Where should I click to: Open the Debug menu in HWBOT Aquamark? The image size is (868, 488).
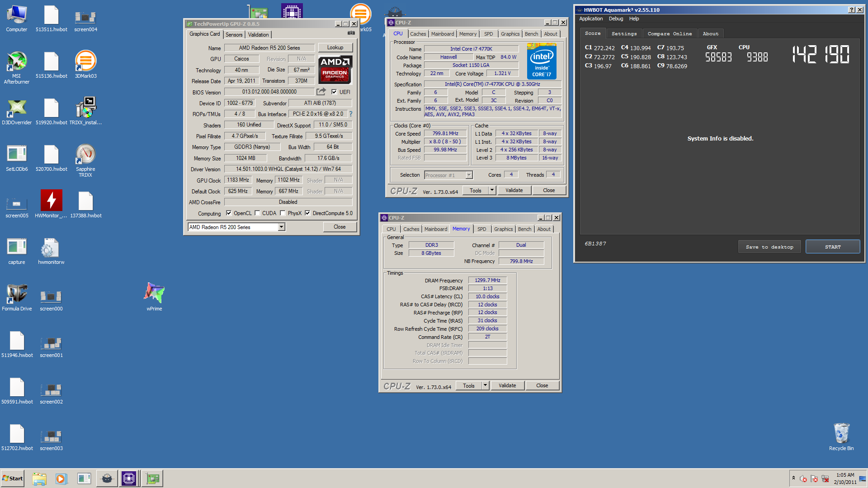coord(616,19)
